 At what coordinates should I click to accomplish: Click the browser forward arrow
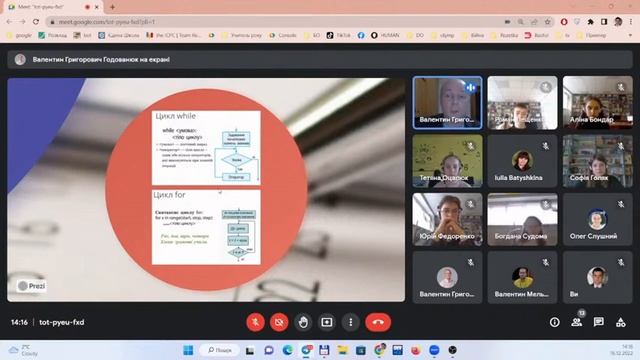(22, 22)
